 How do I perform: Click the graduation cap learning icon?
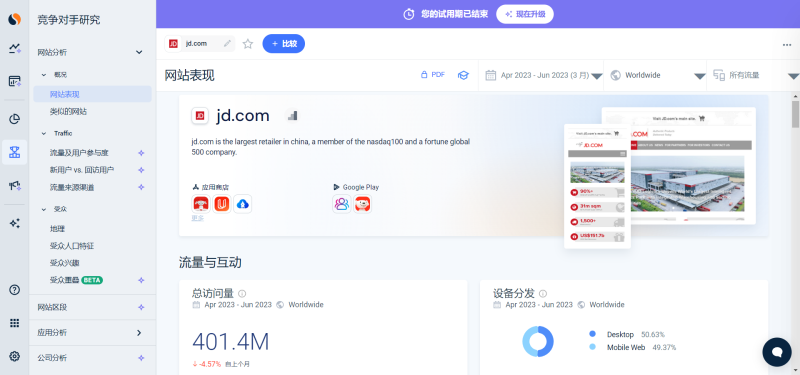[463, 75]
